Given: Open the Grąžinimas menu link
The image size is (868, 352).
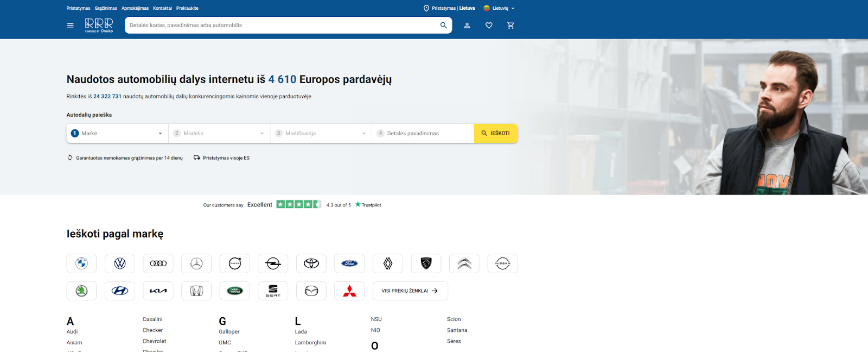Looking at the screenshot, I should (x=106, y=8).
